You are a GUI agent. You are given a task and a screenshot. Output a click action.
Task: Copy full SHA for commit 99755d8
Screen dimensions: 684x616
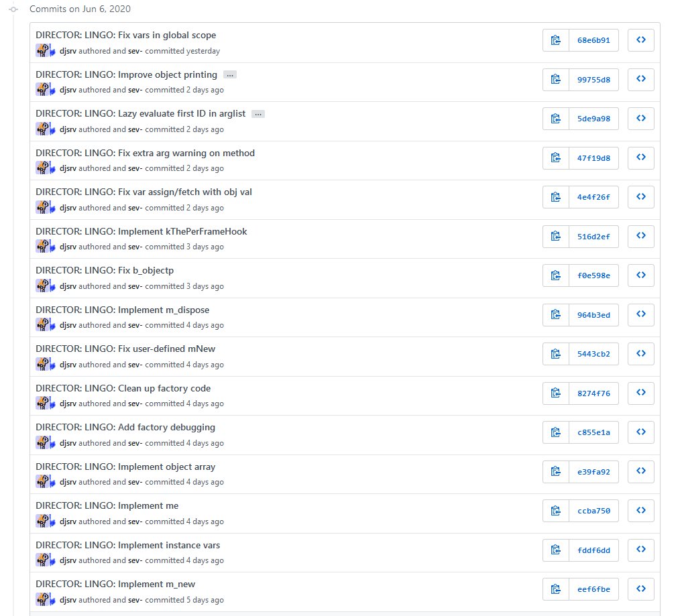[x=556, y=79]
